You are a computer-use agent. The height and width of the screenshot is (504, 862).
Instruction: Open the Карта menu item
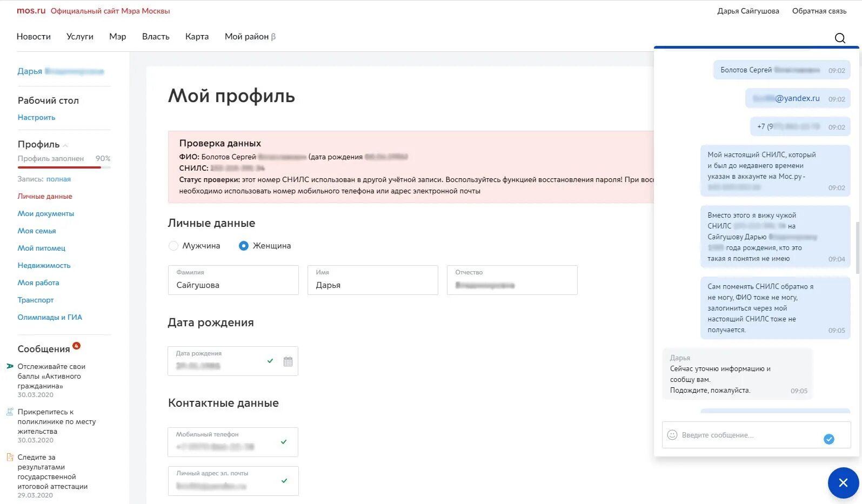tap(197, 37)
